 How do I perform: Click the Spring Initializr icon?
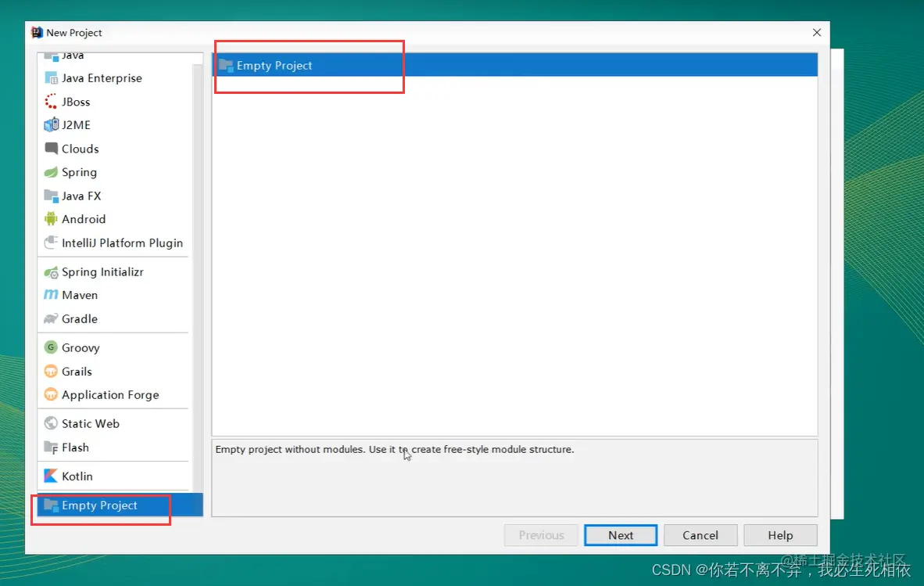pyautogui.click(x=52, y=271)
